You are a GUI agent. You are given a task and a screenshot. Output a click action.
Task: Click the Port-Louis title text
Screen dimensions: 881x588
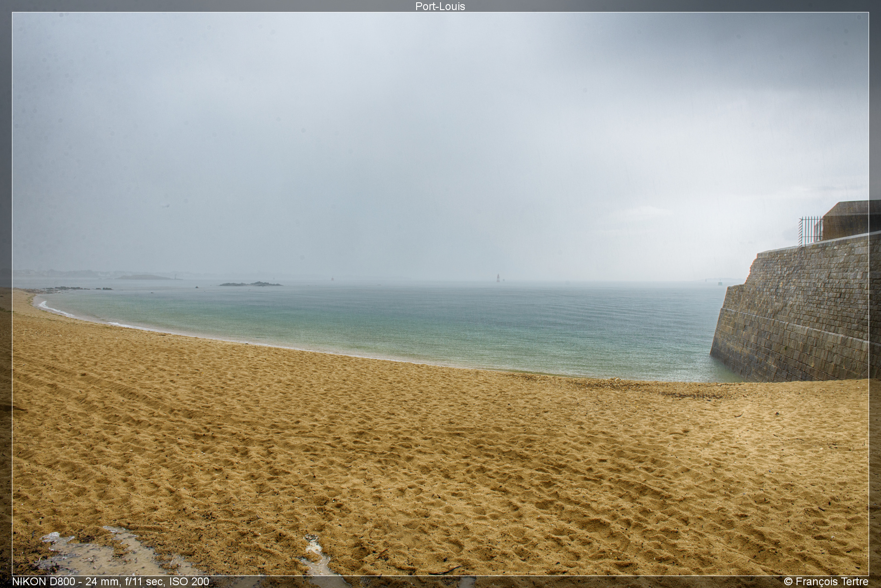tap(440, 6)
